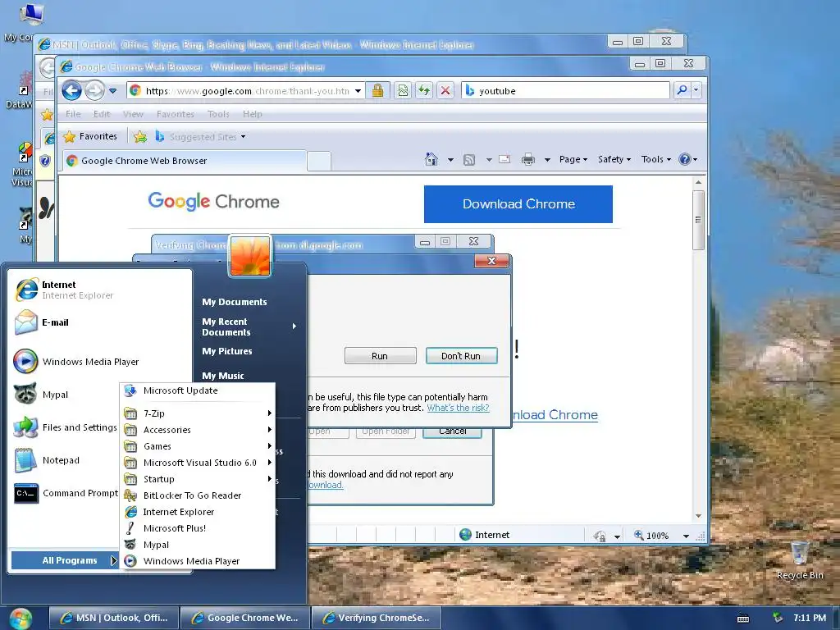Select the Google Chrome Web Browser tab

185,161
